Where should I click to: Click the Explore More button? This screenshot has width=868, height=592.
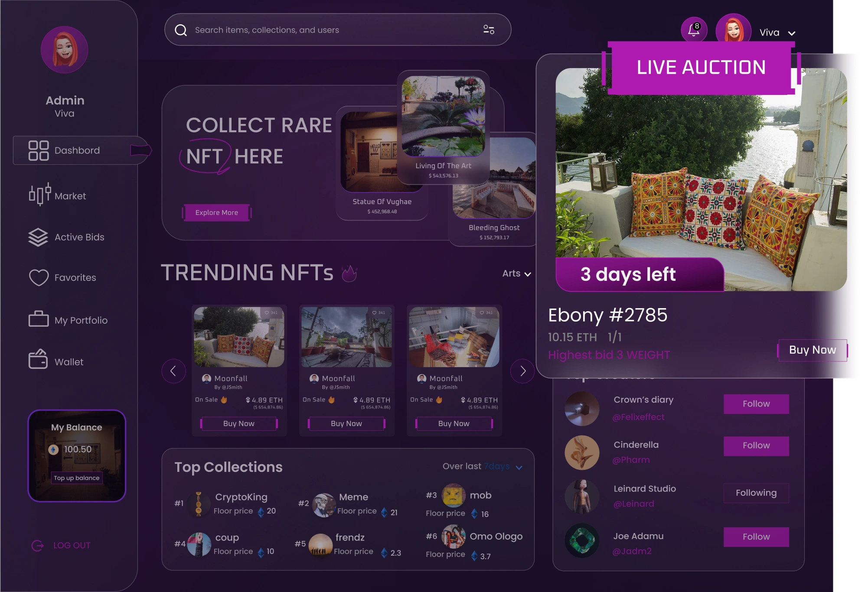[x=217, y=213]
